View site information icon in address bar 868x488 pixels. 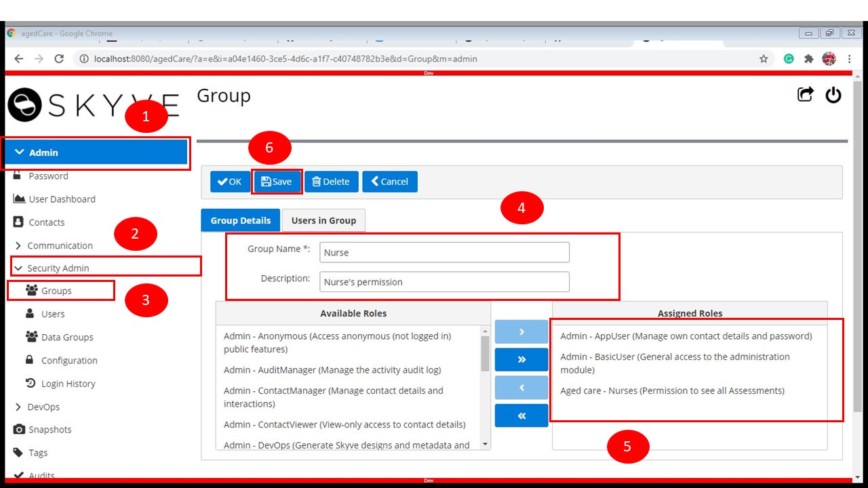pos(84,59)
